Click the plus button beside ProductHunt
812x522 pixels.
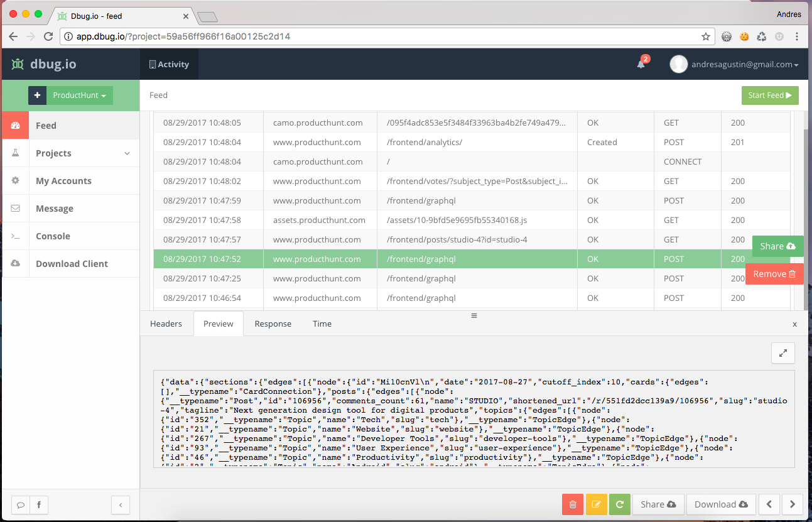37,95
